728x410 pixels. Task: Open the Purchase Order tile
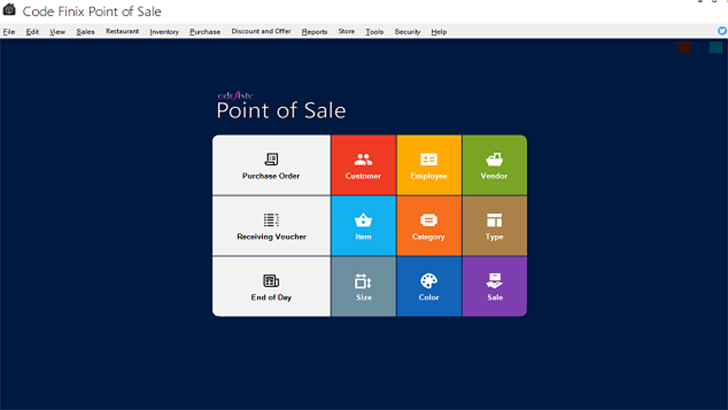(x=271, y=165)
